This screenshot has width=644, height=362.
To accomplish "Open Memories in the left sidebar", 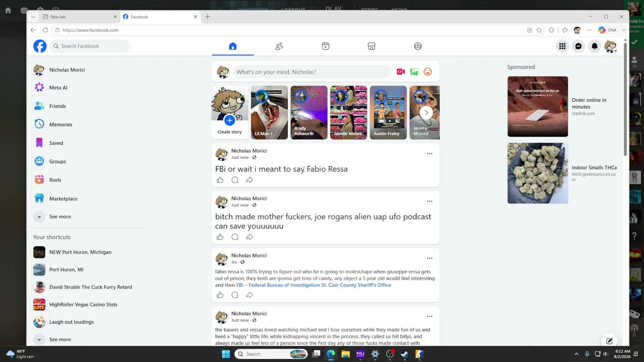I will point(61,124).
